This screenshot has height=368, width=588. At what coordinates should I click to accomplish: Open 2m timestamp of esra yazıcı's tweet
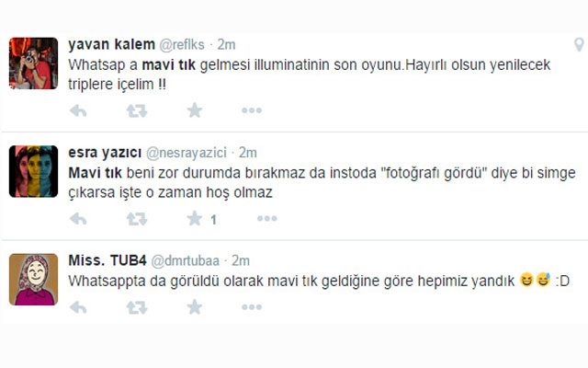pos(247,153)
